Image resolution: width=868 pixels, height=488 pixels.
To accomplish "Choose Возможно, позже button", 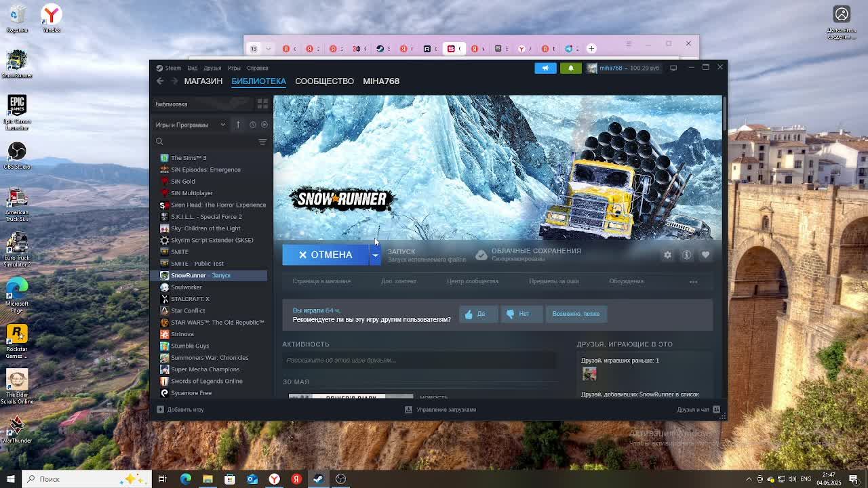I will (576, 314).
